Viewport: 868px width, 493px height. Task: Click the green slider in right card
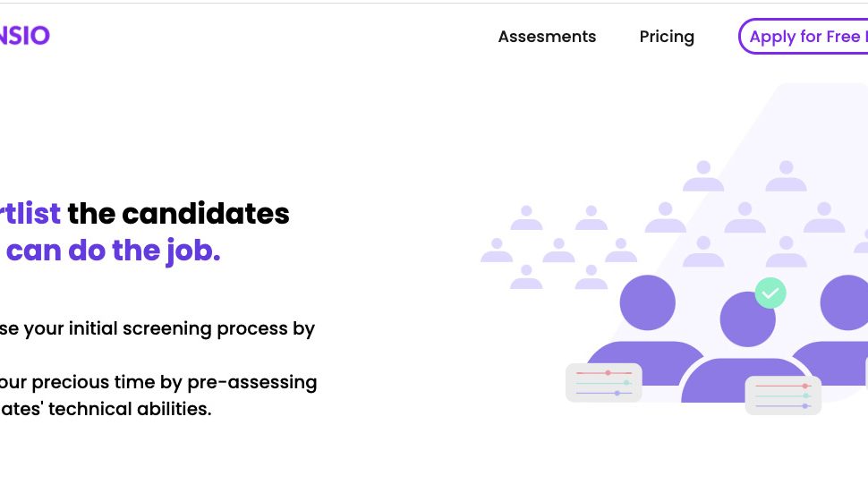783,395
